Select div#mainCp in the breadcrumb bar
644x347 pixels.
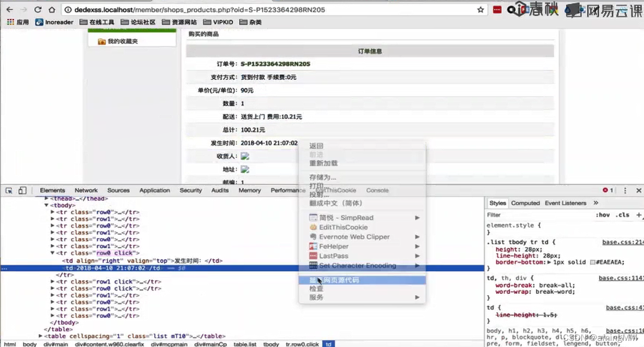tap(212, 344)
